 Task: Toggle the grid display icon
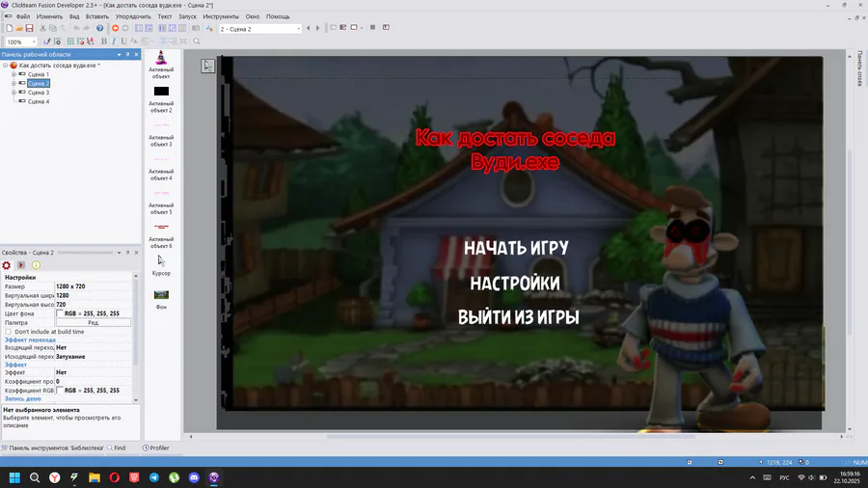[70, 41]
